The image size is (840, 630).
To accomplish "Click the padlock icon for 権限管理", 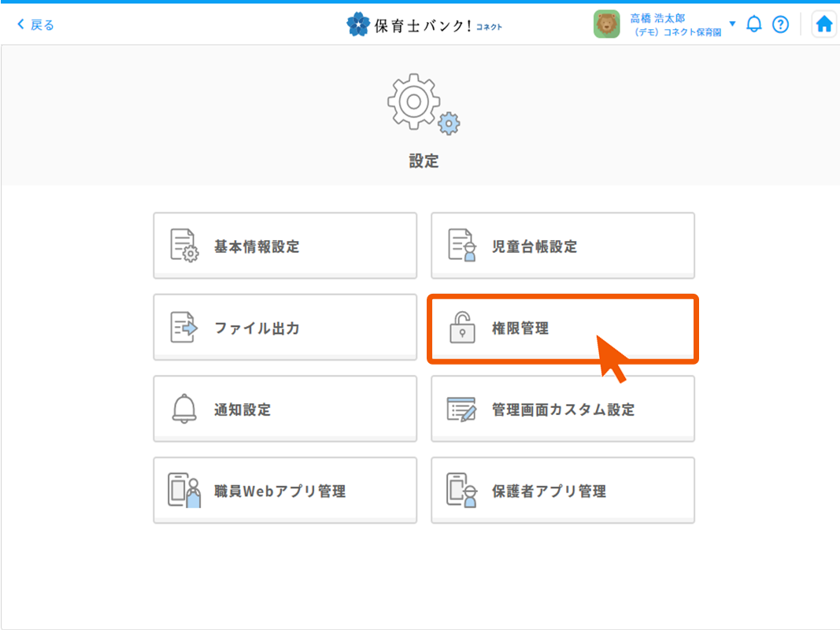I will point(462,328).
